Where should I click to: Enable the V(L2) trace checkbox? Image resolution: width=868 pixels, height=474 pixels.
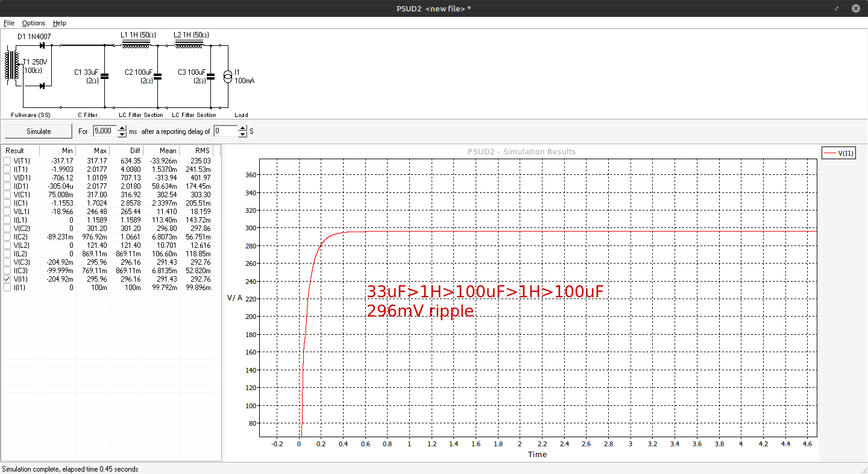click(7, 245)
